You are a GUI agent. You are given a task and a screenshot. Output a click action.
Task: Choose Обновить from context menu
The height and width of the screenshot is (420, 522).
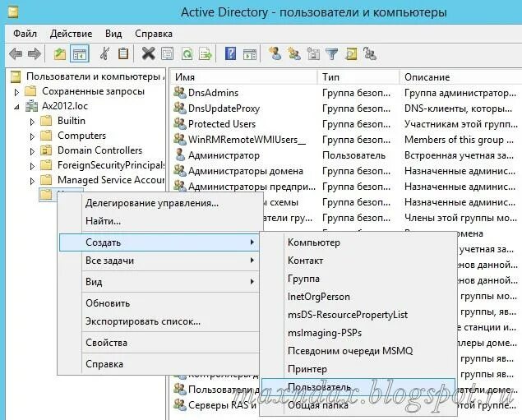click(159, 303)
